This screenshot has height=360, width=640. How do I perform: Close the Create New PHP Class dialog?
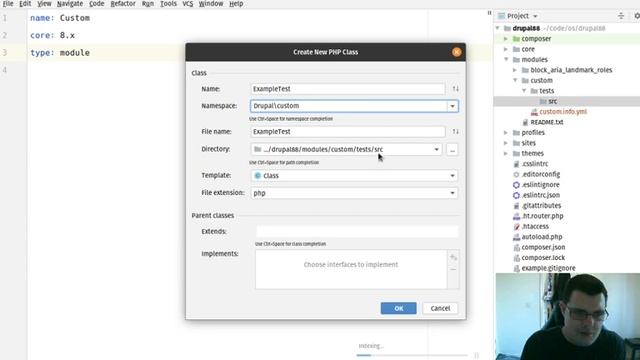coord(456,52)
